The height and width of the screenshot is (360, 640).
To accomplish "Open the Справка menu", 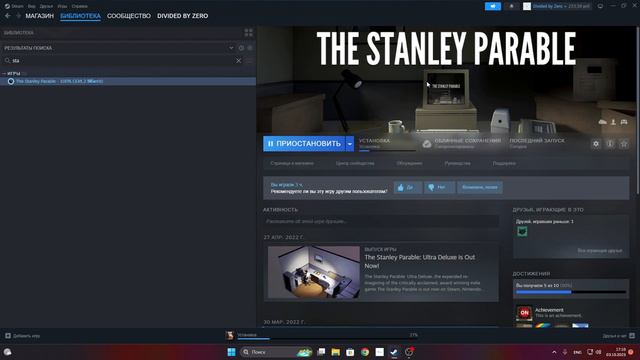I will coord(79,6).
